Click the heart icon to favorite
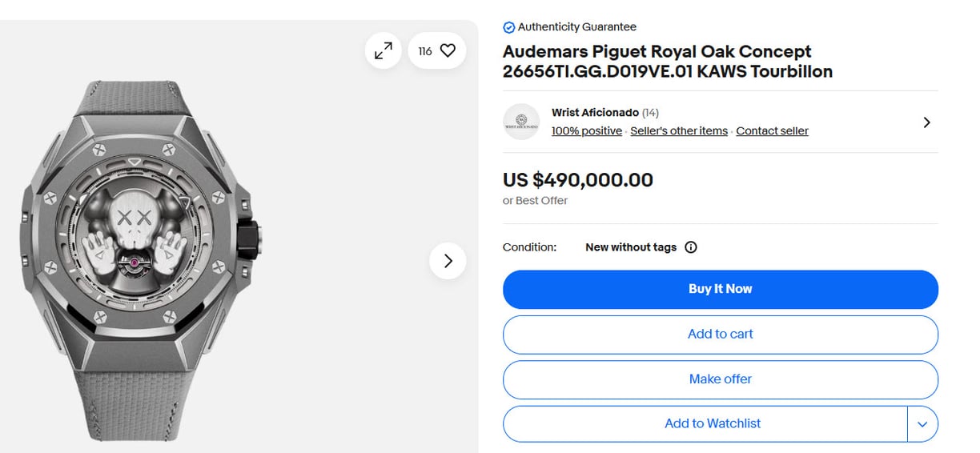The width and height of the screenshot is (980, 453). pos(448,50)
